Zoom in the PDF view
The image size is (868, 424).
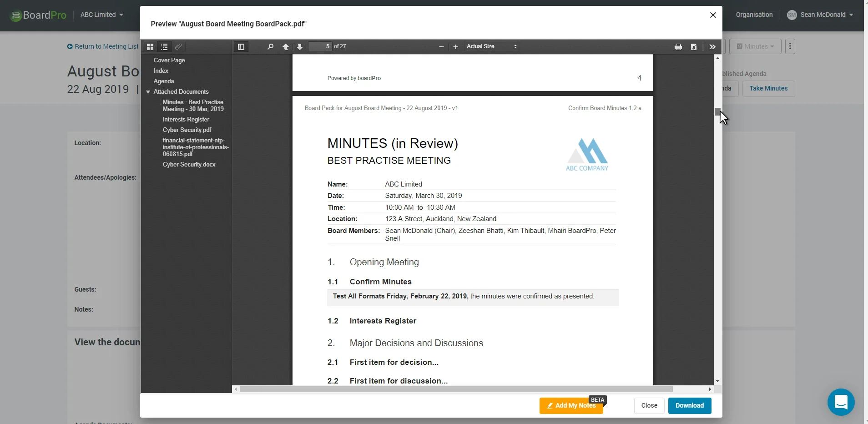(455, 47)
